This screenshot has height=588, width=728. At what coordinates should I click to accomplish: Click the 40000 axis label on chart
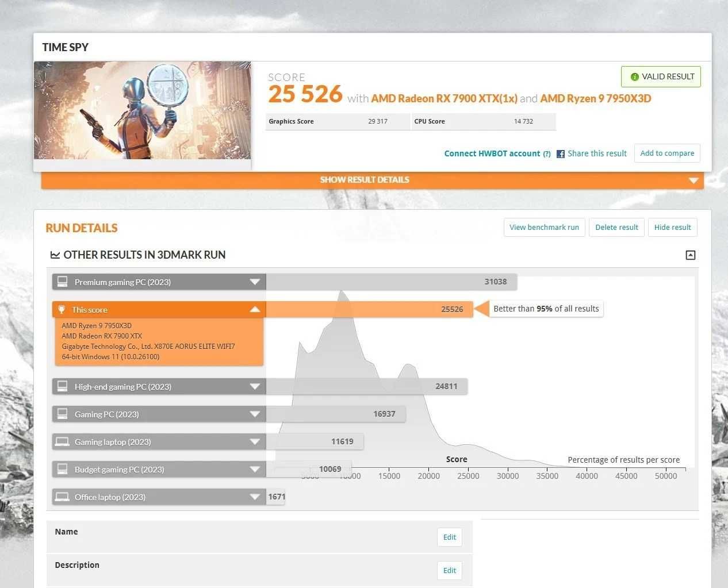587,476
